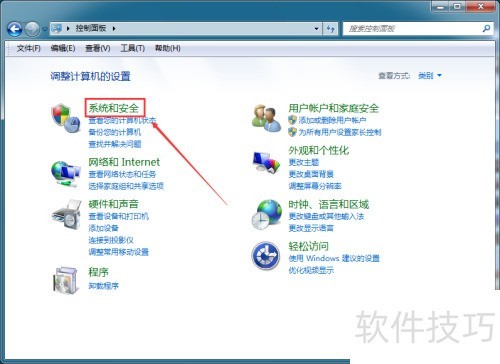Click 连接到投影仪 link
The width and height of the screenshot is (500, 364).
(x=111, y=240)
